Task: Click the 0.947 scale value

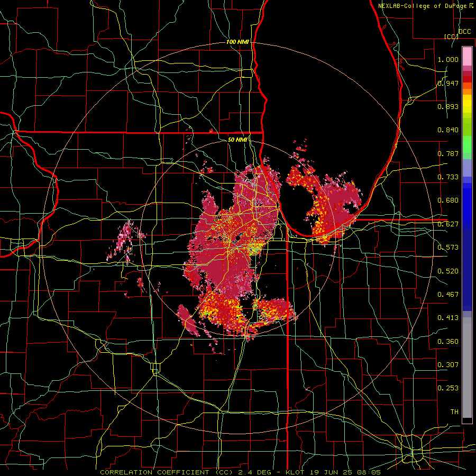Action: pyautogui.click(x=448, y=83)
